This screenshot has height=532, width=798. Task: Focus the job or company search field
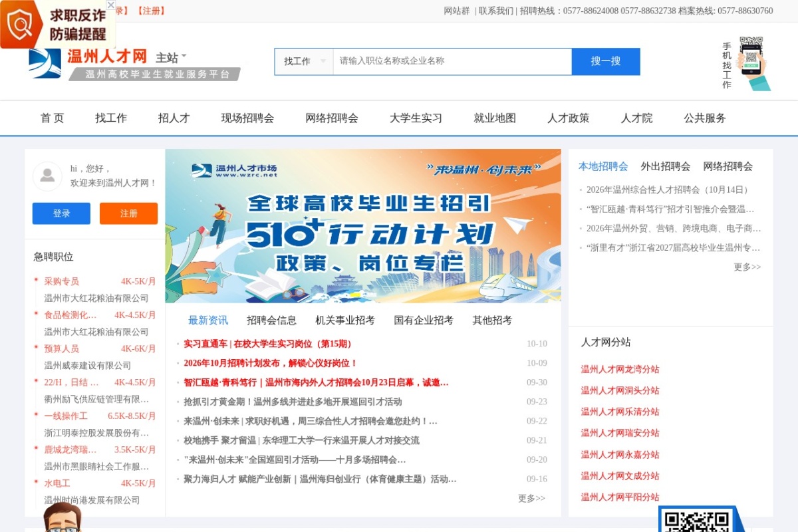(x=452, y=61)
